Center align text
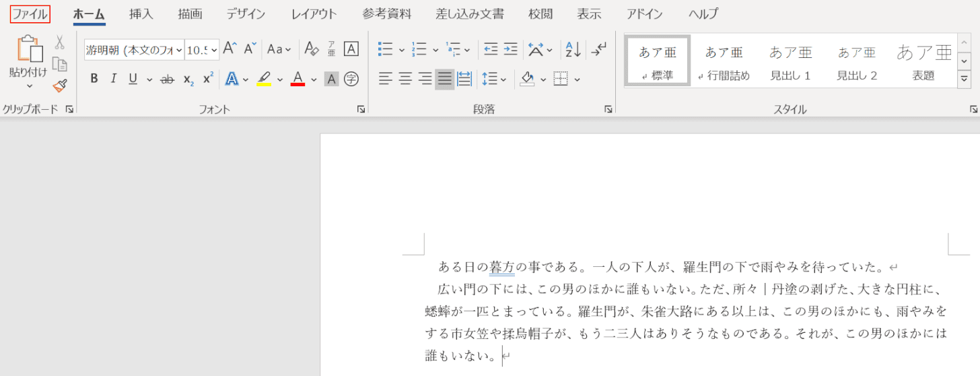This screenshot has width=980, height=376. (405, 79)
